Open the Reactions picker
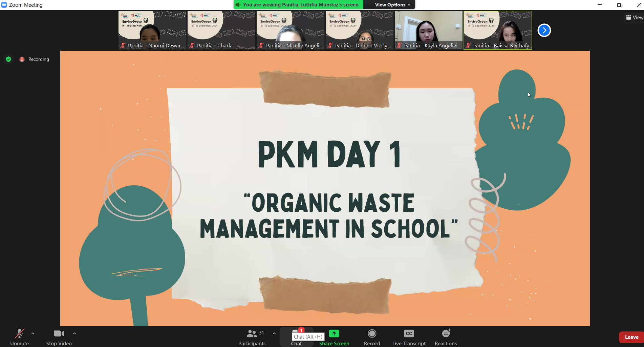The height and width of the screenshot is (347, 644). [x=446, y=337]
